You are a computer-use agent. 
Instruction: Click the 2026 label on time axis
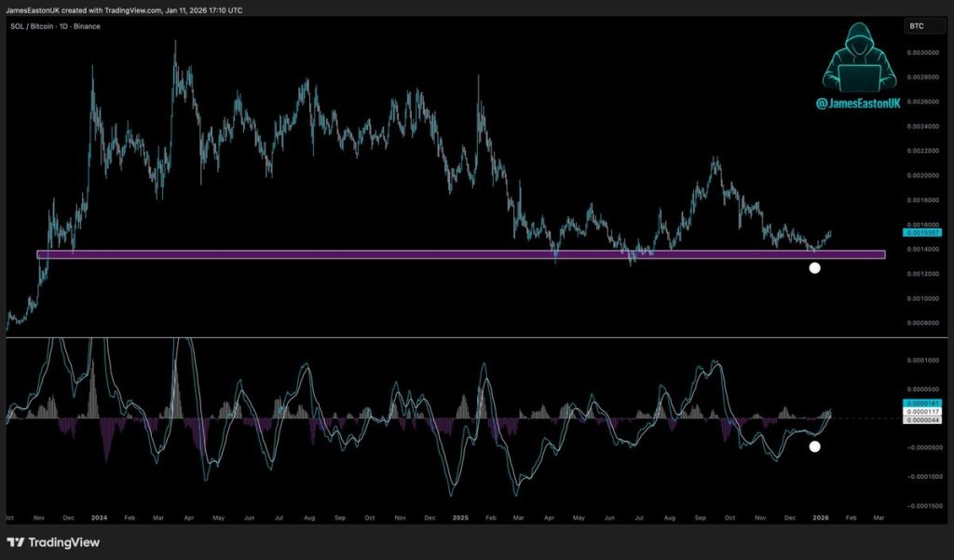point(820,515)
